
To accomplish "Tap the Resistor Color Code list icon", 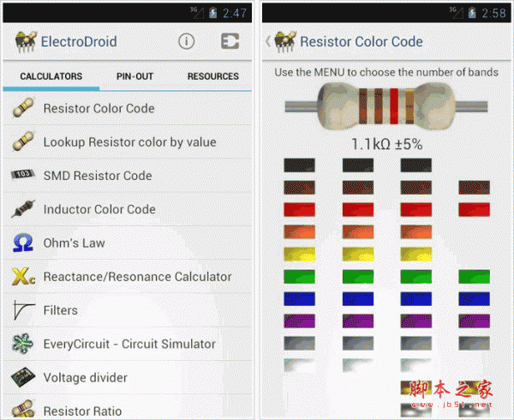I will (23, 108).
